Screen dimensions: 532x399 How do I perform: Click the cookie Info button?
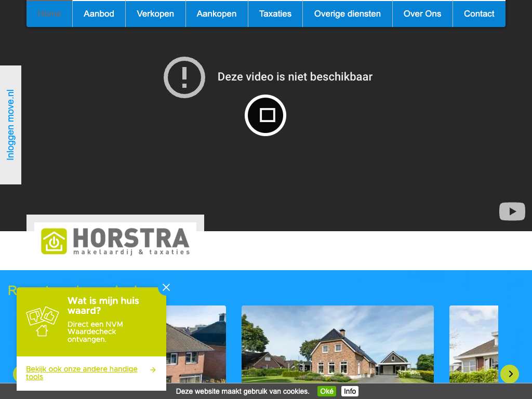click(350, 391)
